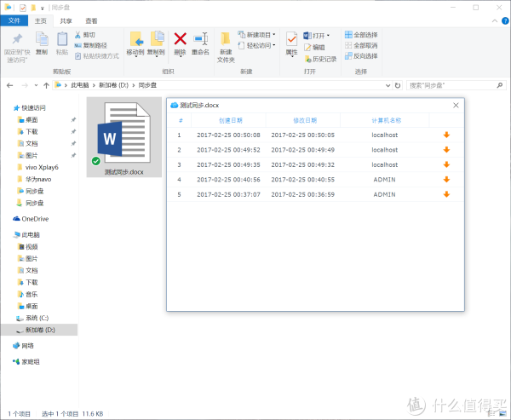Download version 4 with the orange arrow

446,180
